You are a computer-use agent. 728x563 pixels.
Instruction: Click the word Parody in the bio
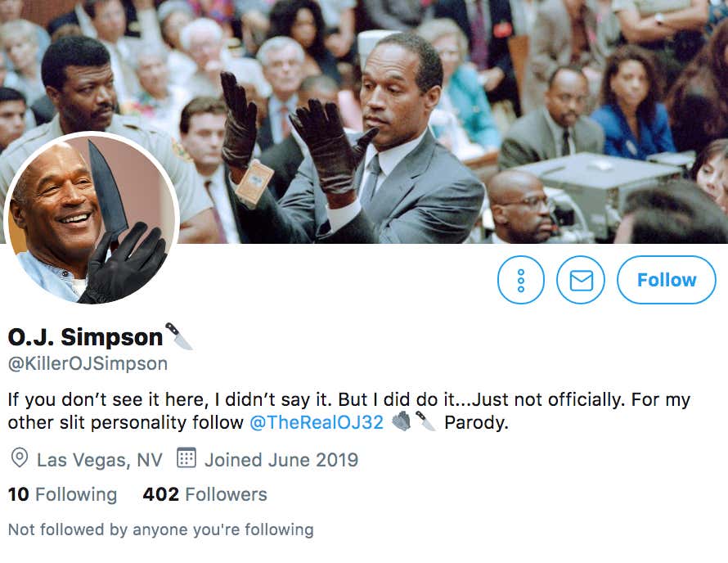point(476,422)
